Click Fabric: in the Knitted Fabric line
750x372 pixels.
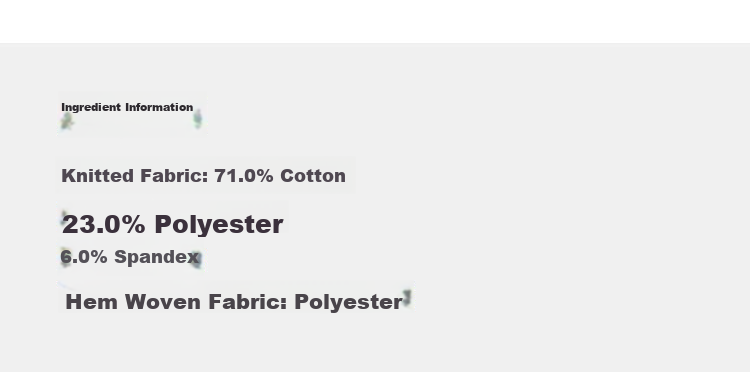pyautogui.click(x=174, y=175)
